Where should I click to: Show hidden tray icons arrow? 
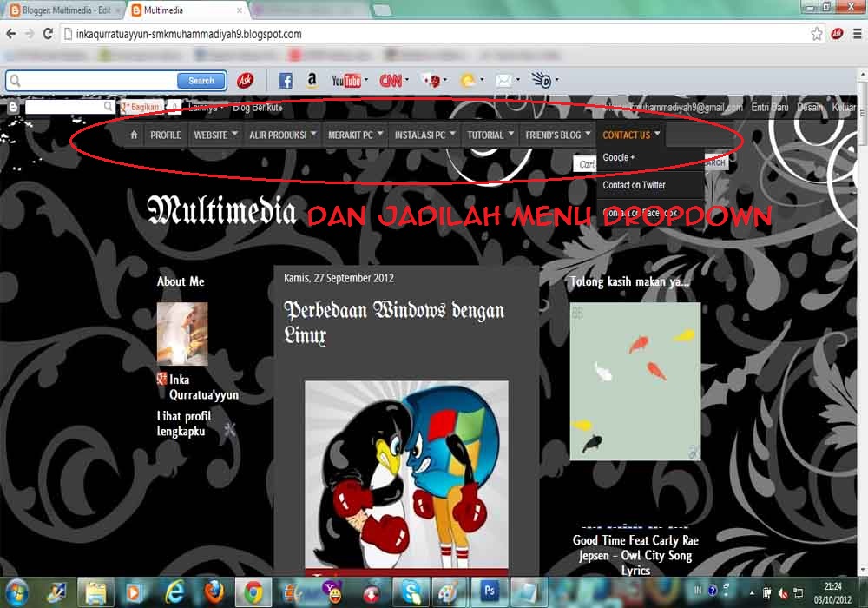[x=752, y=593]
